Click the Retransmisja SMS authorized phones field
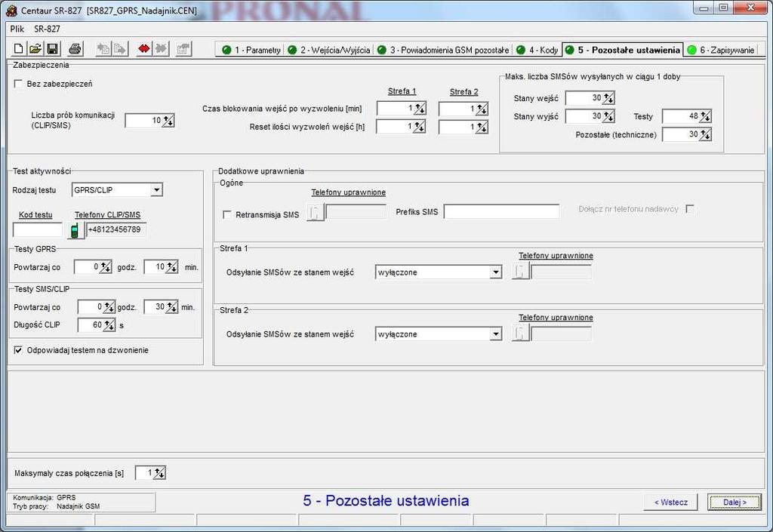Viewport: 773px width, 532px height. click(x=356, y=212)
